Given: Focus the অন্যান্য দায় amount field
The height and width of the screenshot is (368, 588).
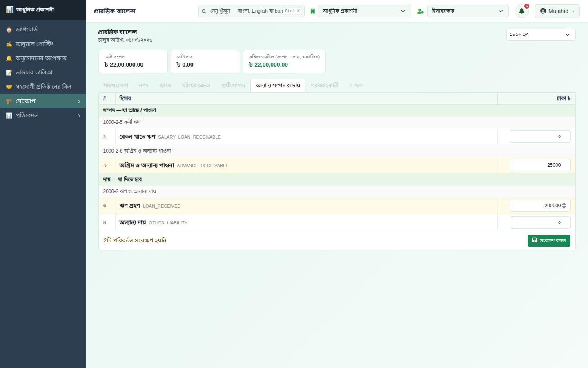Looking at the screenshot, I should click(x=540, y=222).
